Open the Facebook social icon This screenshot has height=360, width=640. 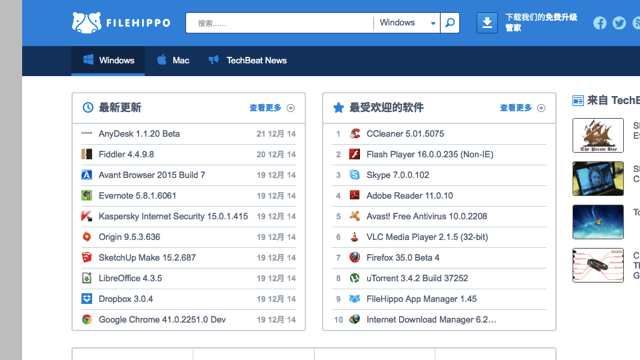[600, 23]
